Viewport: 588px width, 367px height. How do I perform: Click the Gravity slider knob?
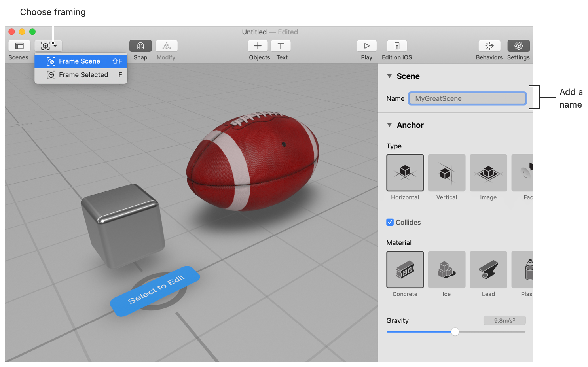click(455, 332)
